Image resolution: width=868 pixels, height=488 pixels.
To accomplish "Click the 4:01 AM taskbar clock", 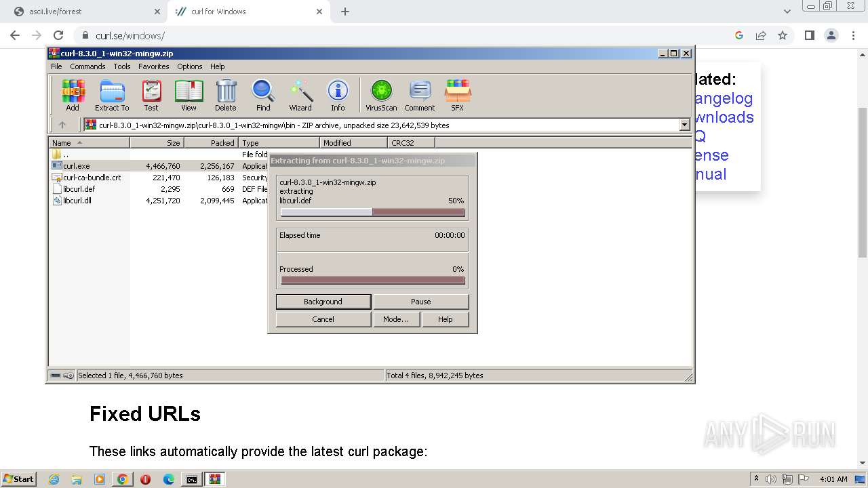I will pos(833,479).
